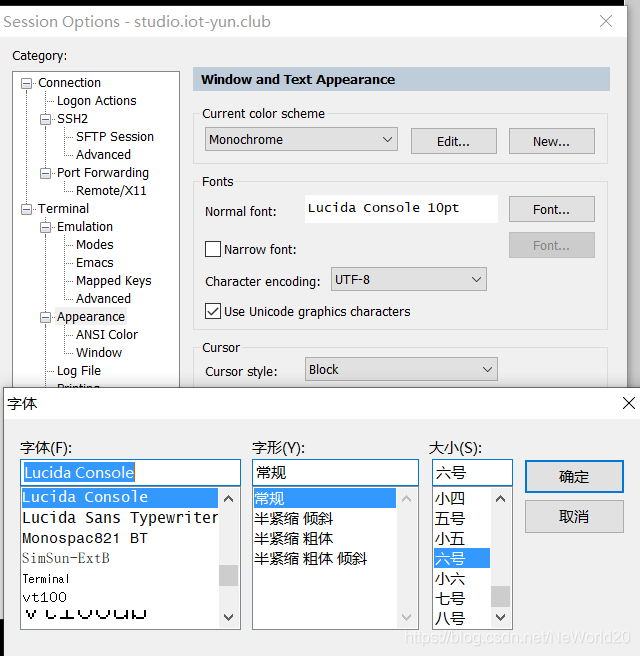The height and width of the screenshot is (656, 640).
Task: Click the 字形(Y) style field
Action: click(x=335, y=473)
